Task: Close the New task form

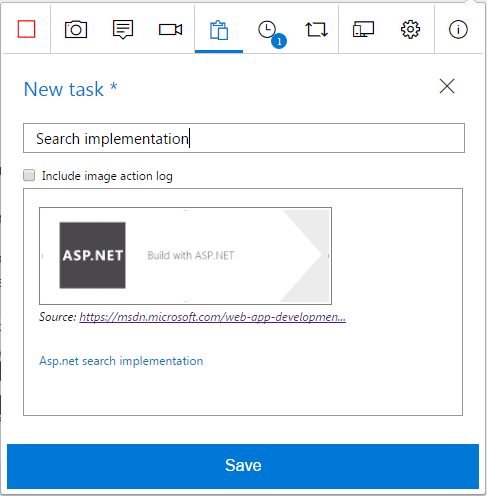Action: [447, 86]
